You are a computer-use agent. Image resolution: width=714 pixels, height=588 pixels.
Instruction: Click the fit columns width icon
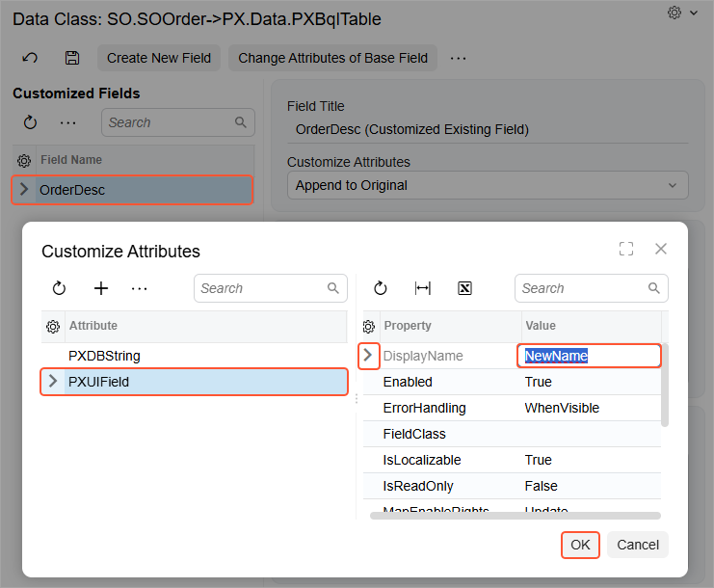click(x=423, y=288)
